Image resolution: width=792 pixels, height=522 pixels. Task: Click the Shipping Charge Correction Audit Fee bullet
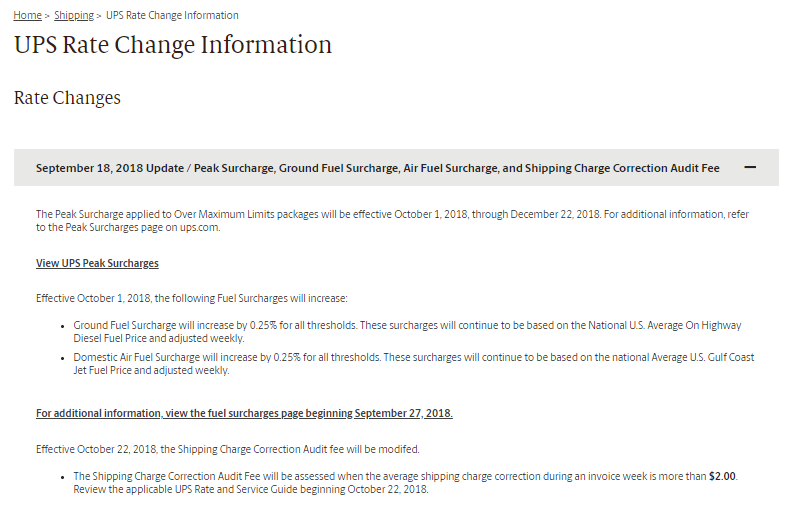(x=405, y=483)
